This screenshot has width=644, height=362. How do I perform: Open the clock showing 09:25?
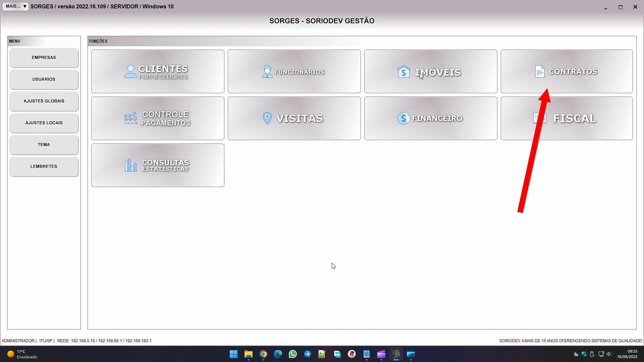coord(627,354)
